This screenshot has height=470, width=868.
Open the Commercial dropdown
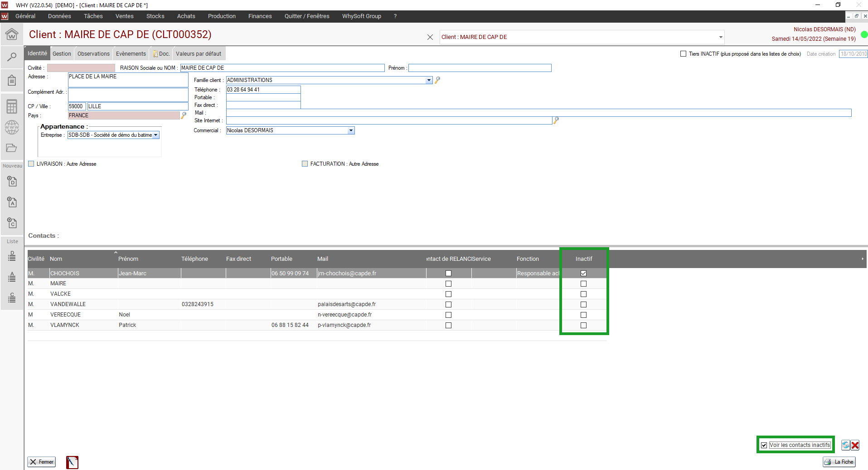(351, 130)
